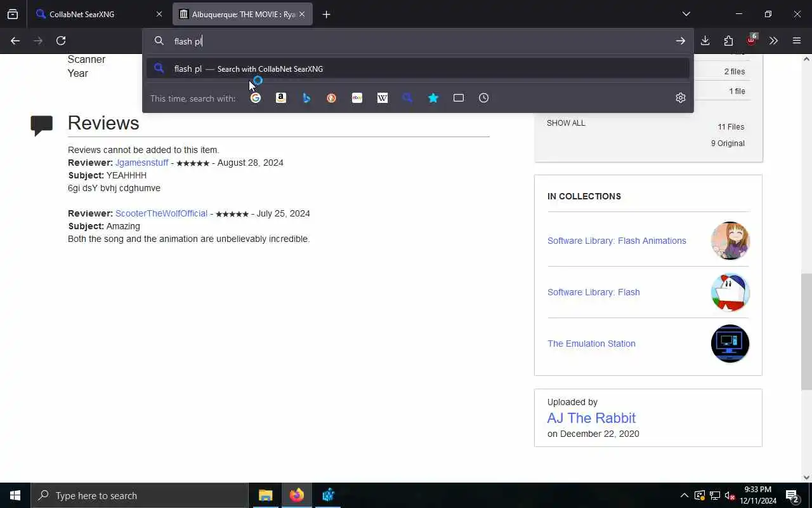This screenshot has height=508, width=812.
Task: Search bookmarks using star icon
Action: [433, 98]
